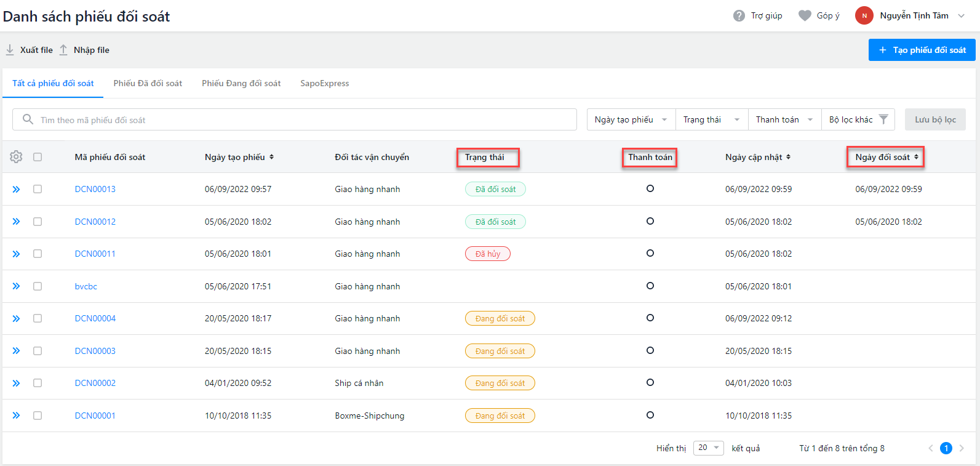Expand row details for DCN00013
The height and width of the screenshot is (466, 980).
16,190
